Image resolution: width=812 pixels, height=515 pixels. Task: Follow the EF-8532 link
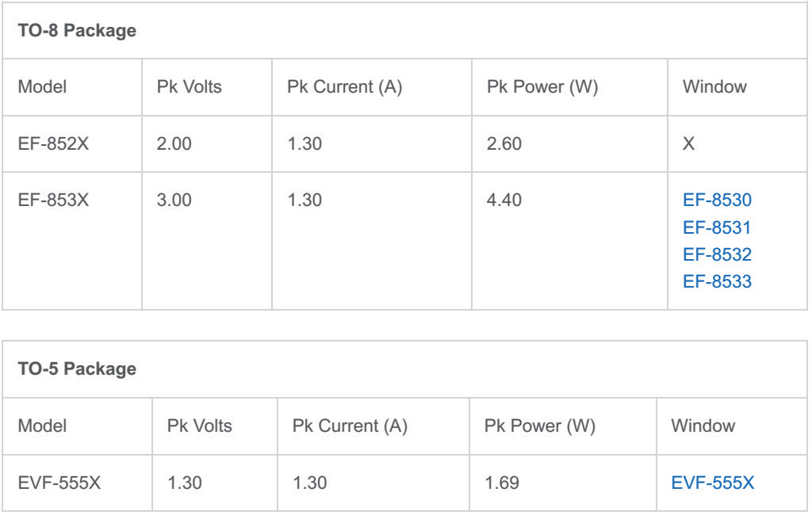[716, 254]
